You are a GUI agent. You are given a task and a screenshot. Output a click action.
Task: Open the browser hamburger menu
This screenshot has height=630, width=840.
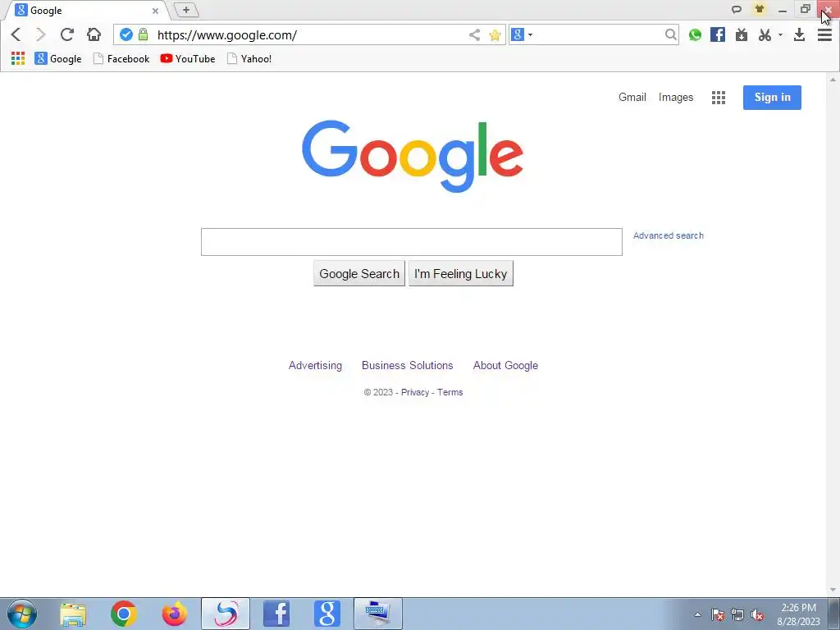[824, 34]
